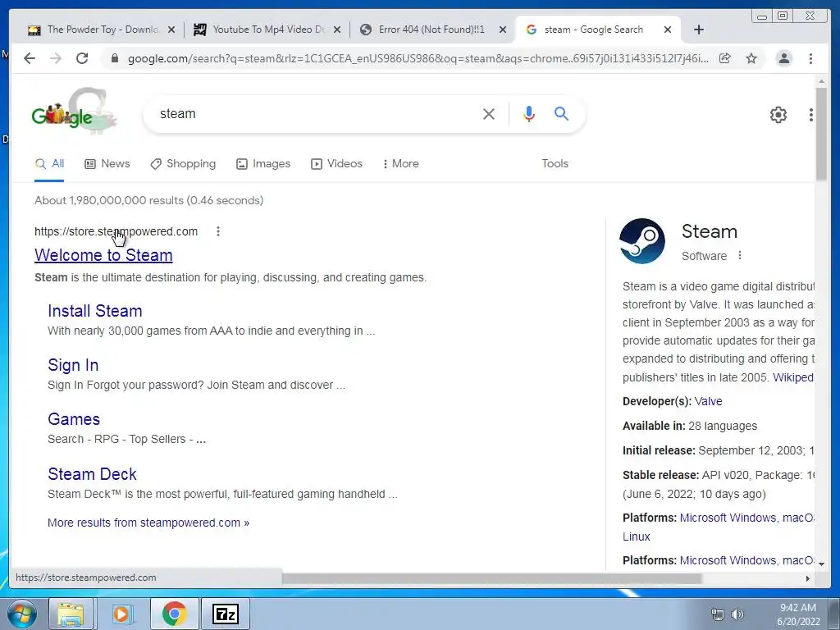Select the Shopping search filter
840x630 pixels.
(x=183, y=164)
